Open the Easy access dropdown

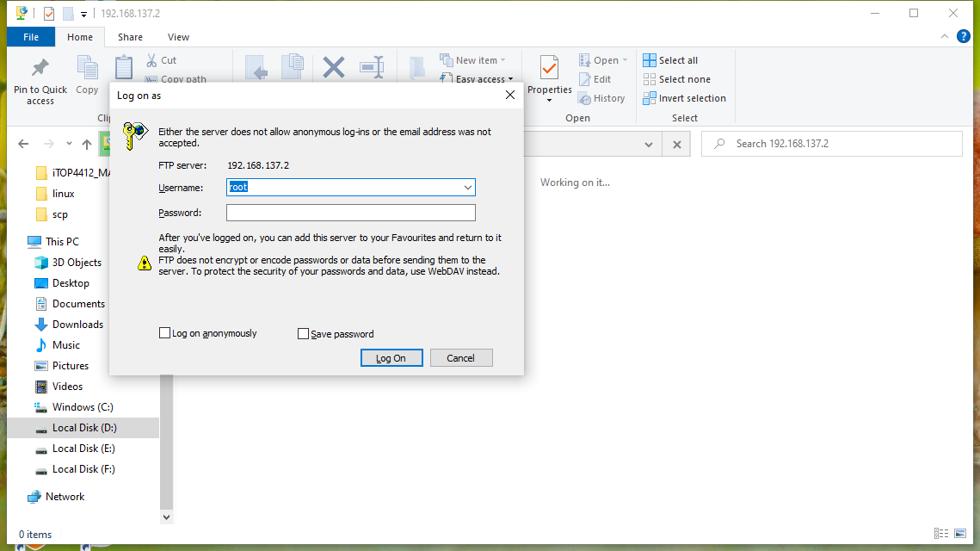(510, 79)
